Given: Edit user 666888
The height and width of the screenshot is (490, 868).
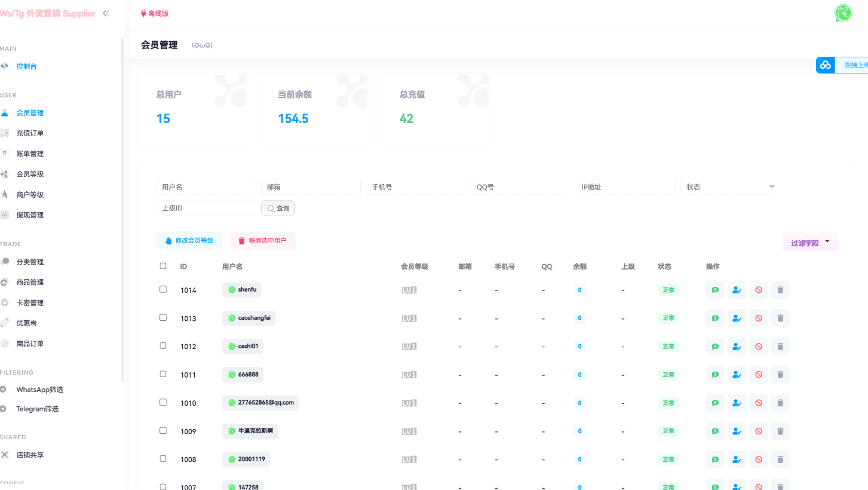Looking at the screenshot, I should 737,375.
